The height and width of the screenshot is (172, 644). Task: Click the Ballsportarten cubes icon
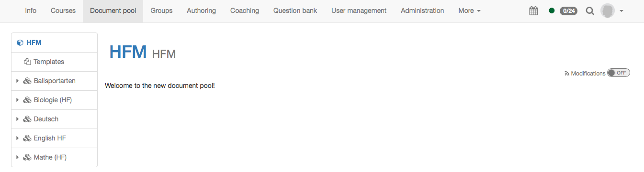point(27,81)
